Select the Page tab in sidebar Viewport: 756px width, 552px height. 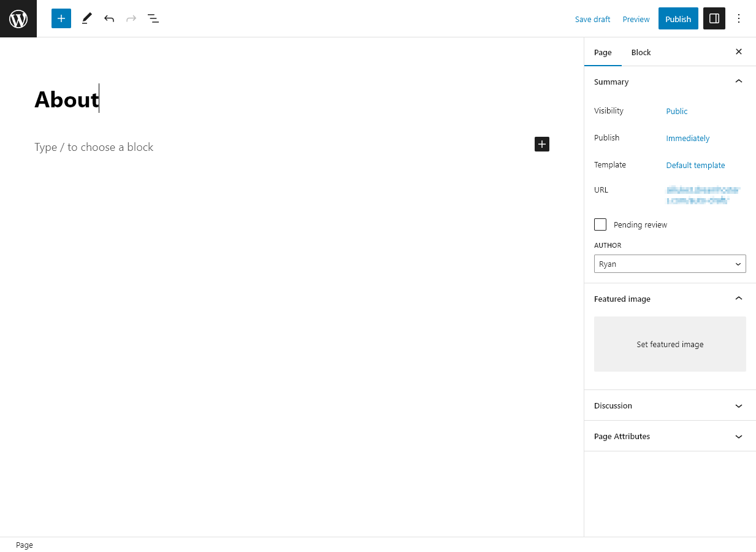point(603,52)
